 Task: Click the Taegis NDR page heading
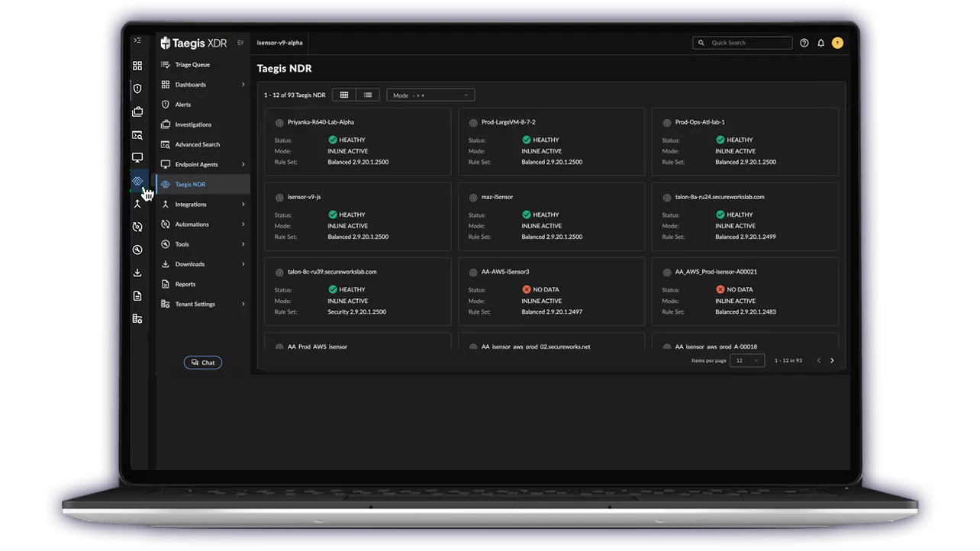tap(284, 69)
